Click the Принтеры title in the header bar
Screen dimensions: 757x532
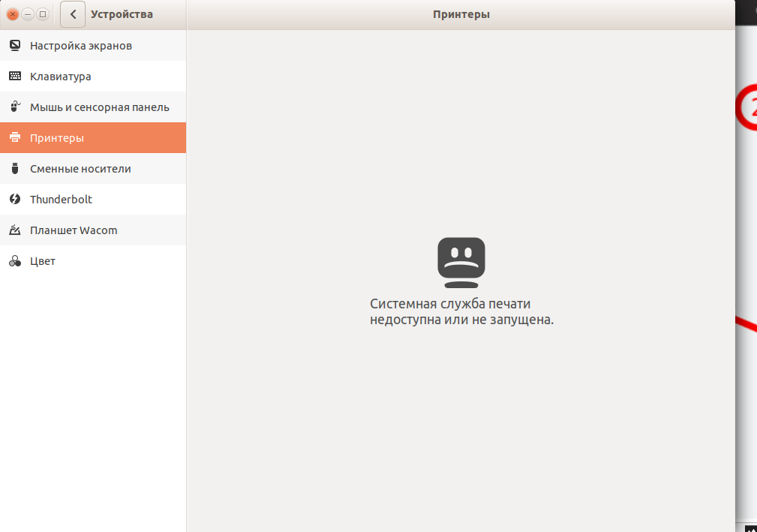point(461,14)
